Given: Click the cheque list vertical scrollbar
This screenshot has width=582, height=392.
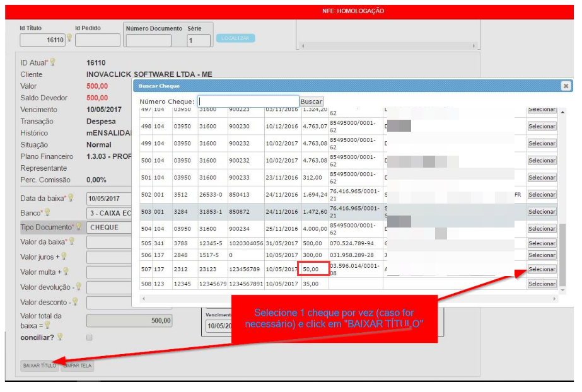Looking at the screenshot, I should tap(563, 252).
